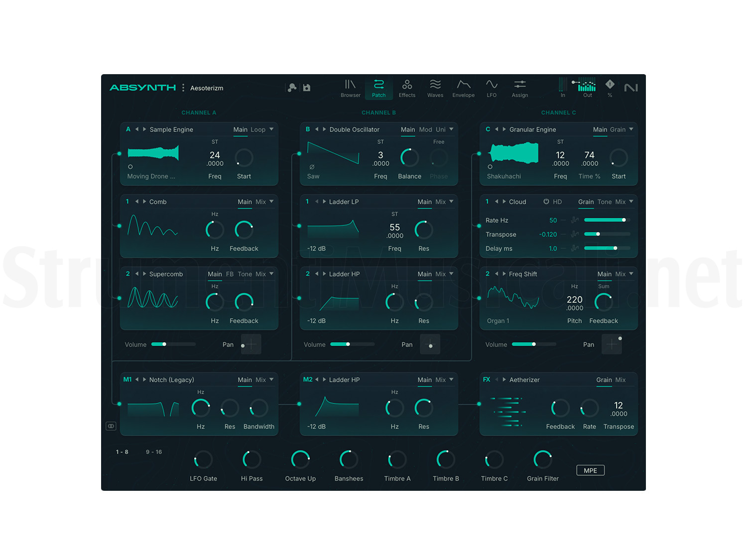Open the Assign page

520,88
